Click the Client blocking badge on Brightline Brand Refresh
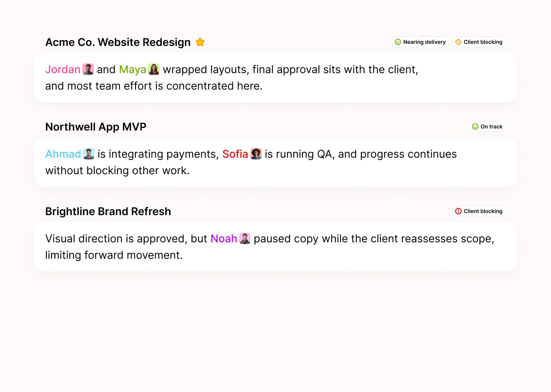Image resolution: width=551 pixels, height=392 pixels. (x=479, y=211)
